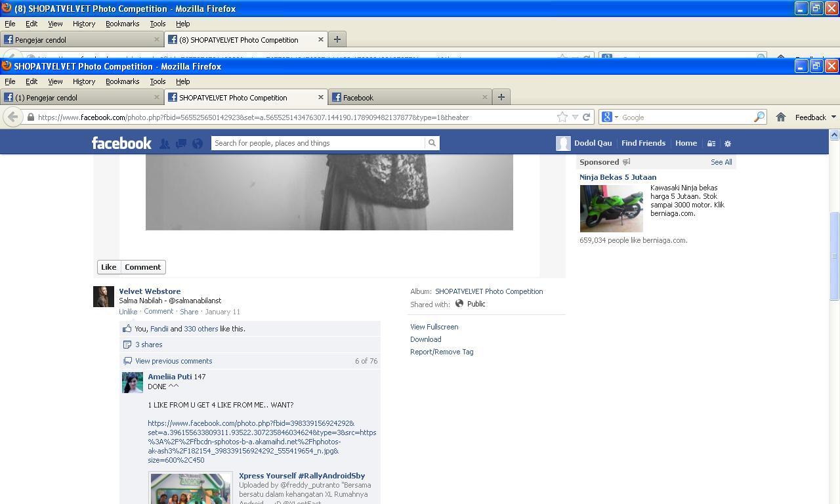Open the Bookmarks menu
Viewport: 840px width, 504px height.
[122, 81]
